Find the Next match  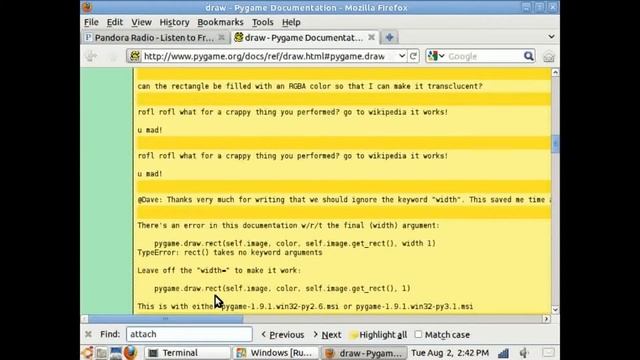point(327,335)
